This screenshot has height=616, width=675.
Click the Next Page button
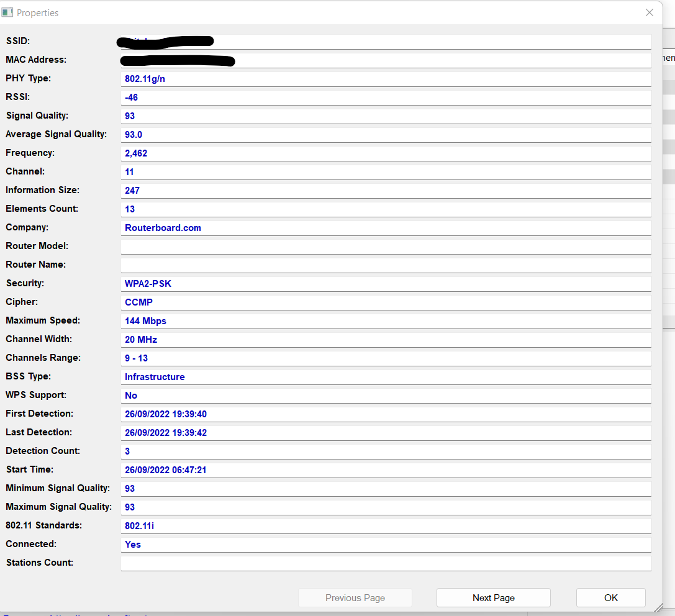click(x=493, y=597)
